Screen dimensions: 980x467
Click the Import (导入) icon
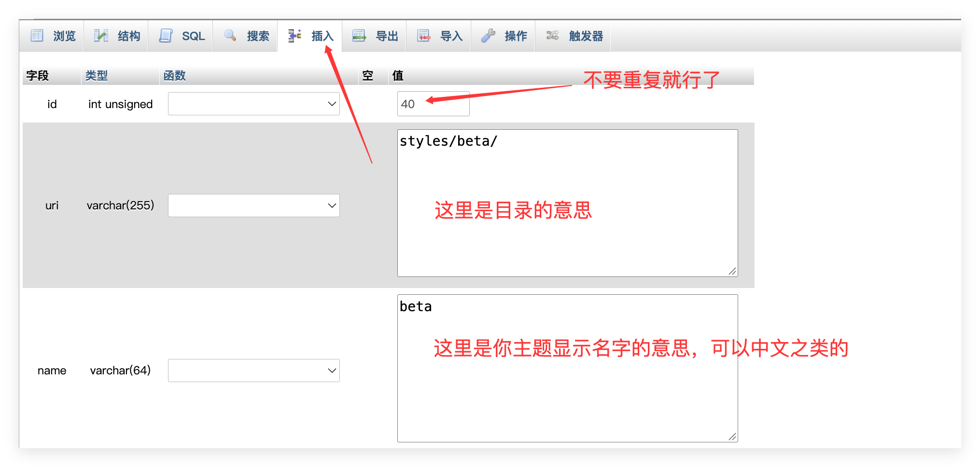pyautogui.click(x=423, y=36)
